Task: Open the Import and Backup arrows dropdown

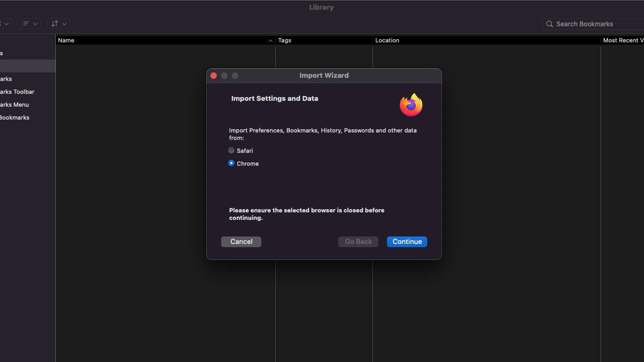Action: (x=58, y=24)
